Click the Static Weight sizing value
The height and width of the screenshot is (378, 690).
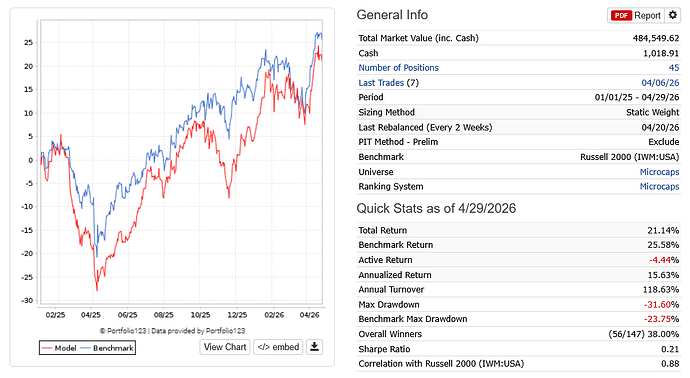click(x=653, y=112)
